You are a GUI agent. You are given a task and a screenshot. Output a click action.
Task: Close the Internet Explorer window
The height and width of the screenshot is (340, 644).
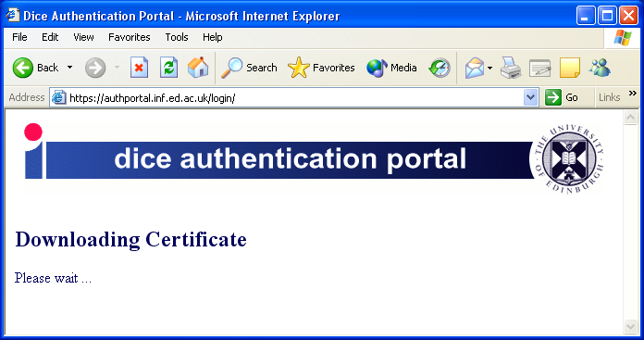(x=628, y=16)
